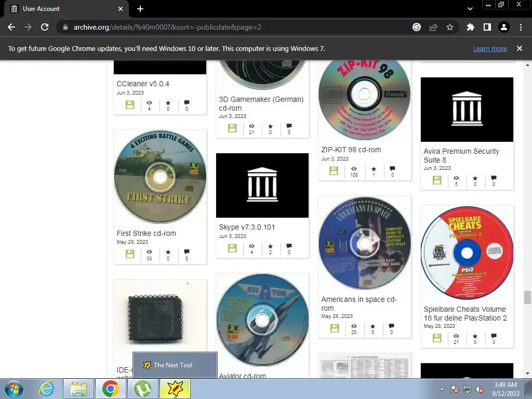Screen dimensions: 532x399
Task: Expand the tab search chevron
Action: 470,9
